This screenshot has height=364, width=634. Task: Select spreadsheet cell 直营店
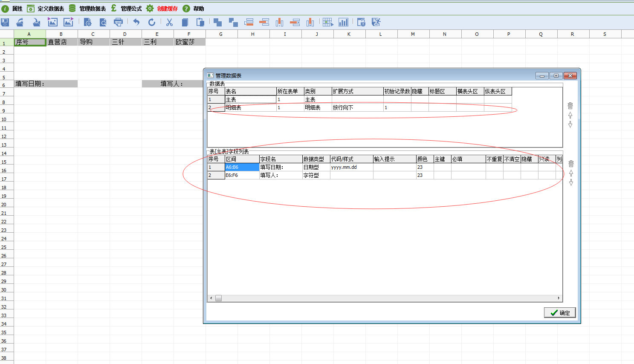click(x=62, y=42)
